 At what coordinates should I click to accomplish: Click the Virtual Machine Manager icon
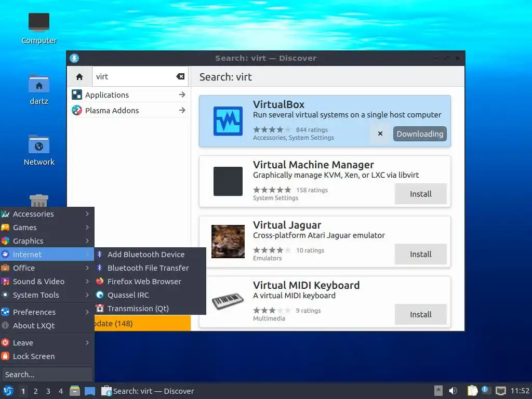click(x=228, y=181)
